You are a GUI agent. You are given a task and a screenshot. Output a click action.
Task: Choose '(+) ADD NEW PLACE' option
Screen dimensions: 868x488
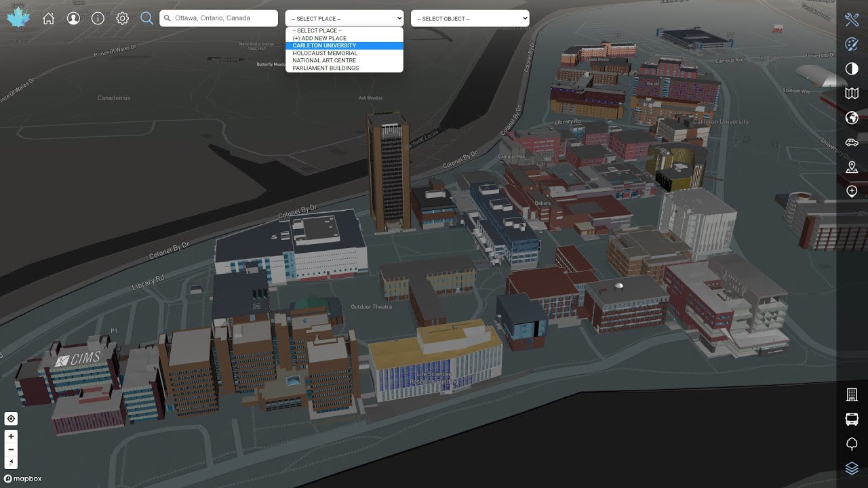click(x=344, y=38)
